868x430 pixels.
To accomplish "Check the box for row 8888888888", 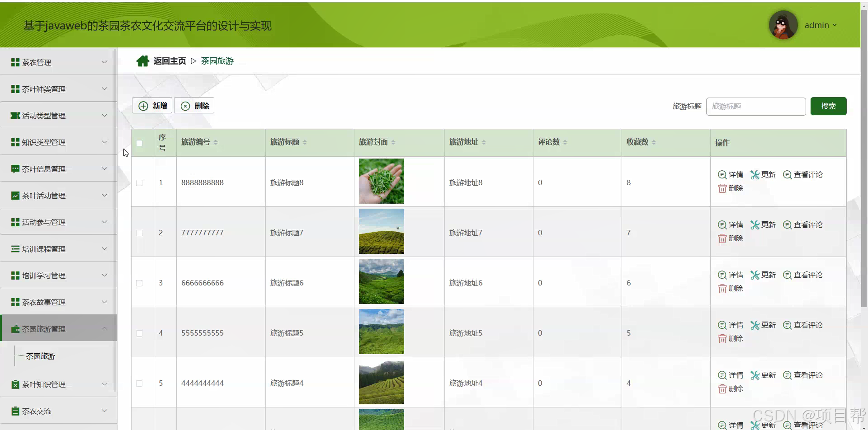I will click(139, 183).
